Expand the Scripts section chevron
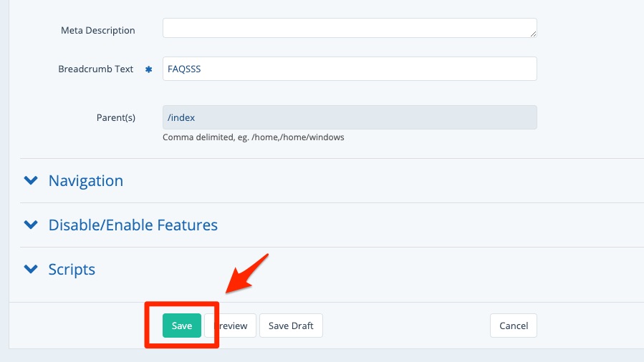Viewport: 644px width, 362px height. [31, 270]
